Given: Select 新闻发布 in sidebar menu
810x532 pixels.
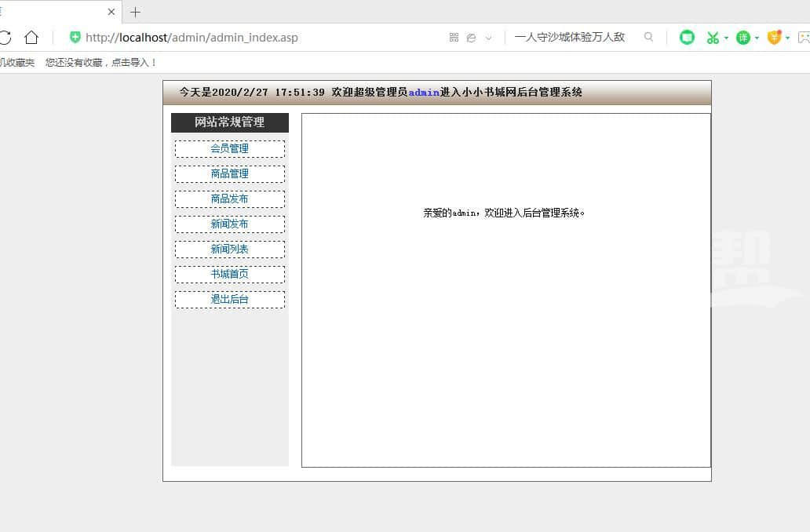Looking at the screenshot, I should (229, 224).
